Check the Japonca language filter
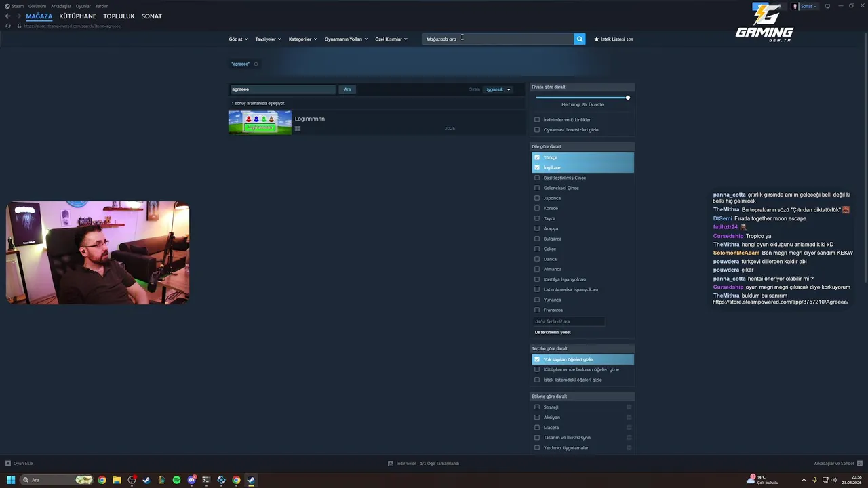 pyautogui.click(x=537, y=198)
